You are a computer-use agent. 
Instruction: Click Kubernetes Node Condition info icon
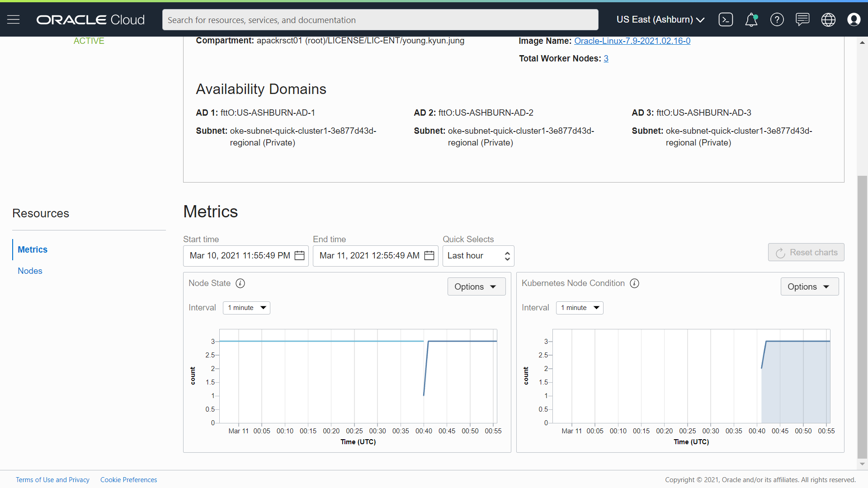point(635,283)
